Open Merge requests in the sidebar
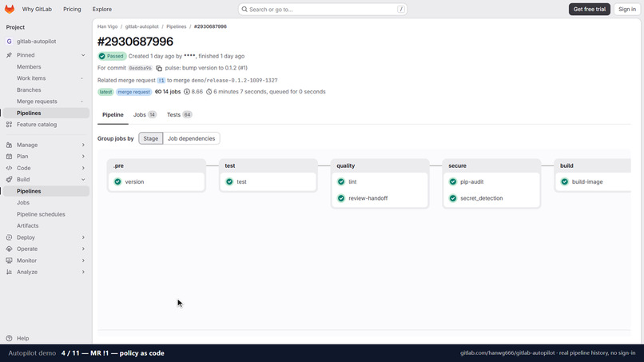The image size is (644, 362). click(37, 101)
